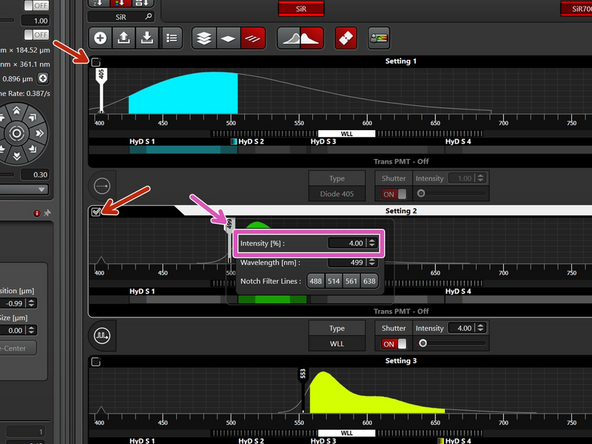Click the navigation wheel upper-right corner arrow
592x444 pixels.
click(33, 117)
